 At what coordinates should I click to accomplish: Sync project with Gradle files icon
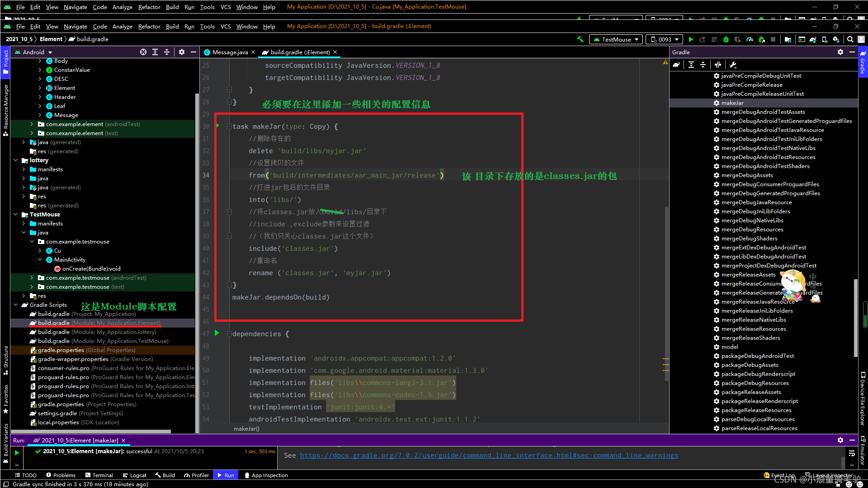coord(813,39)
